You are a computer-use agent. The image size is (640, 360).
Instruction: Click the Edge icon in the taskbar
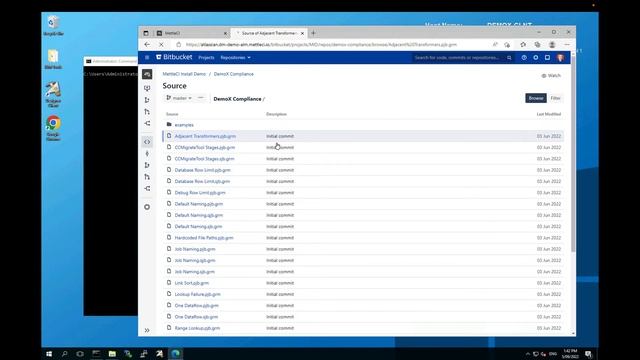(176, 354)
